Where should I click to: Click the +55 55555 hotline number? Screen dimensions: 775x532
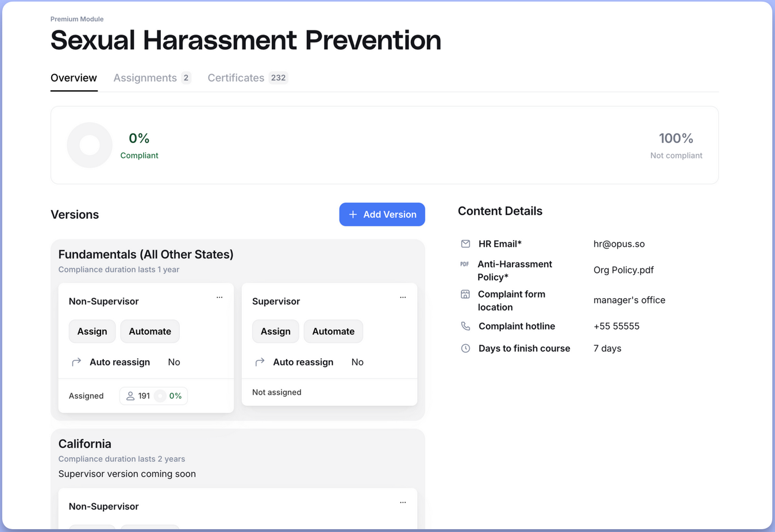[x=616, y=326]
